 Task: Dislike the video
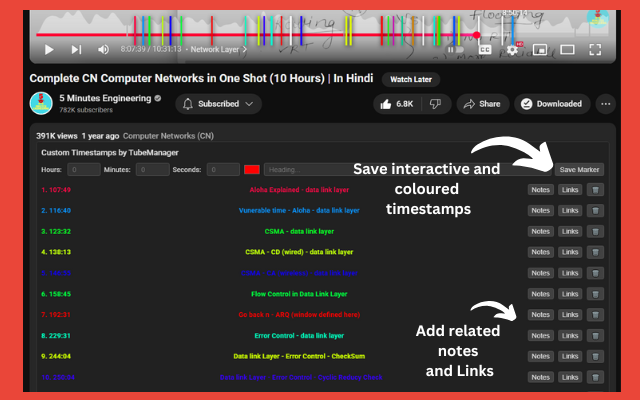(x=436, y=104)
